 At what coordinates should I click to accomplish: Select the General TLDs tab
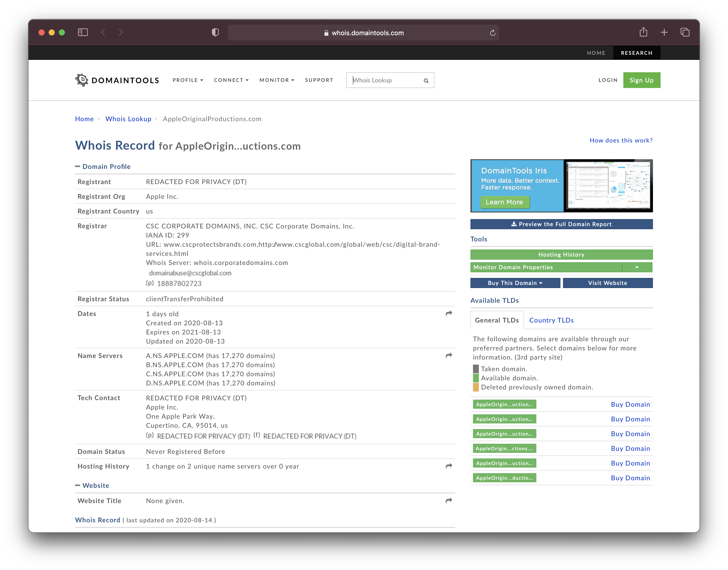(x=497, y=320)
